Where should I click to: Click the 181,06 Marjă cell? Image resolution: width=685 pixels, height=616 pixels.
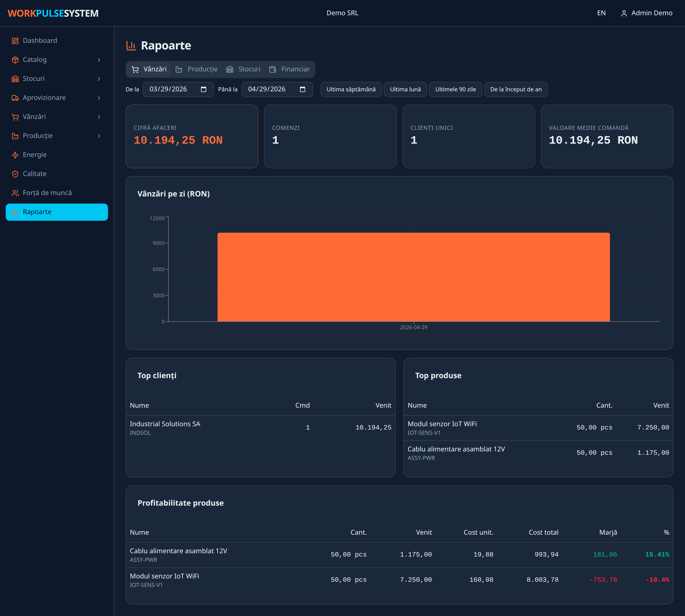tap(605, 554)
